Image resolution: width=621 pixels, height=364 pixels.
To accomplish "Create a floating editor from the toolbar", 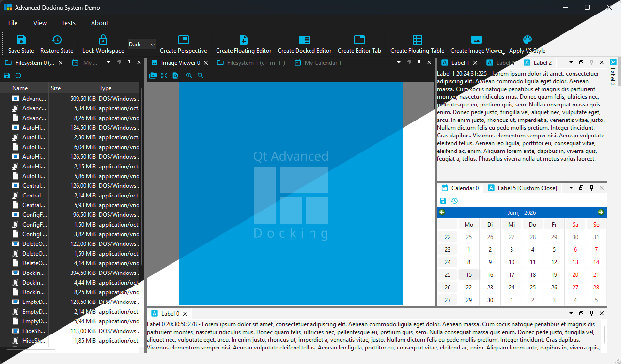I will point(244,40).
